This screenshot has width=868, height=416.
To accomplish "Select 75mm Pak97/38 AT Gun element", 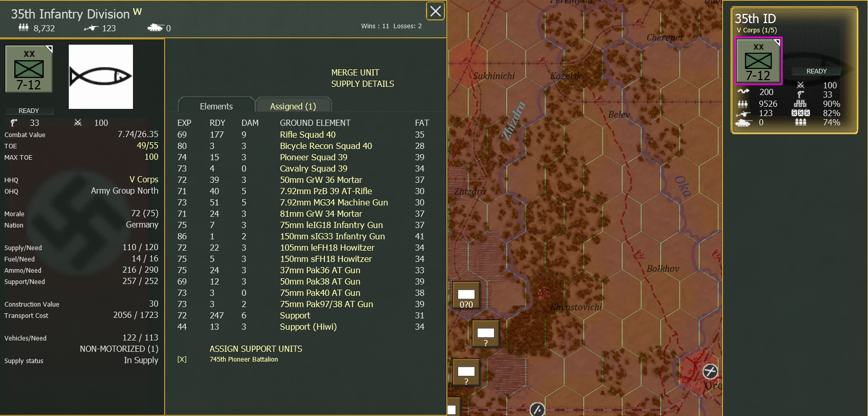I will click(326, 304).
